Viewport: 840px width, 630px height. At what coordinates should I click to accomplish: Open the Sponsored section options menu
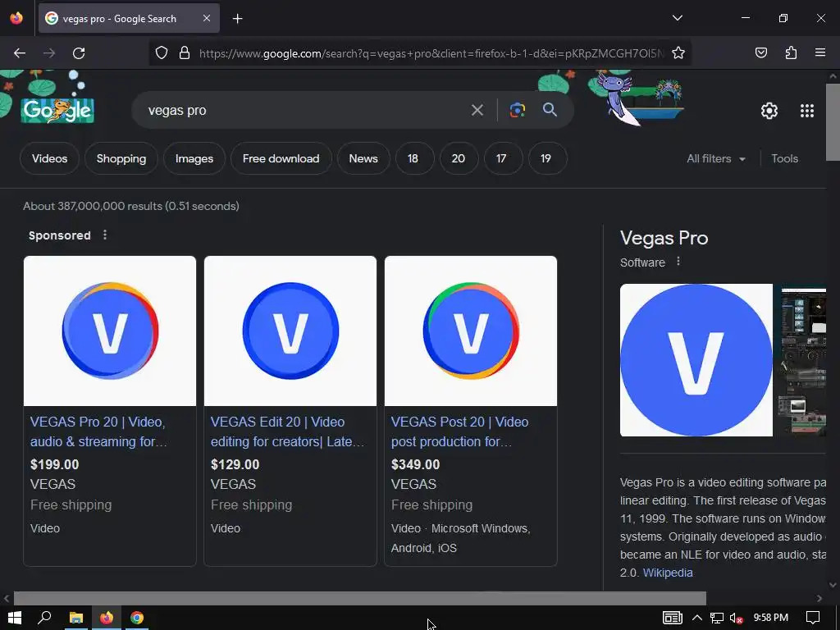click(105, 235)
